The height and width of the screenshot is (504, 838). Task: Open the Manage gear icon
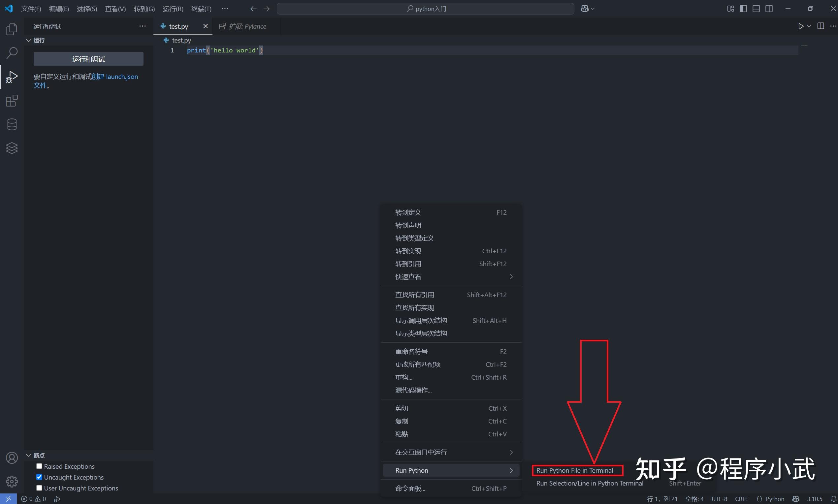point(12,481)
